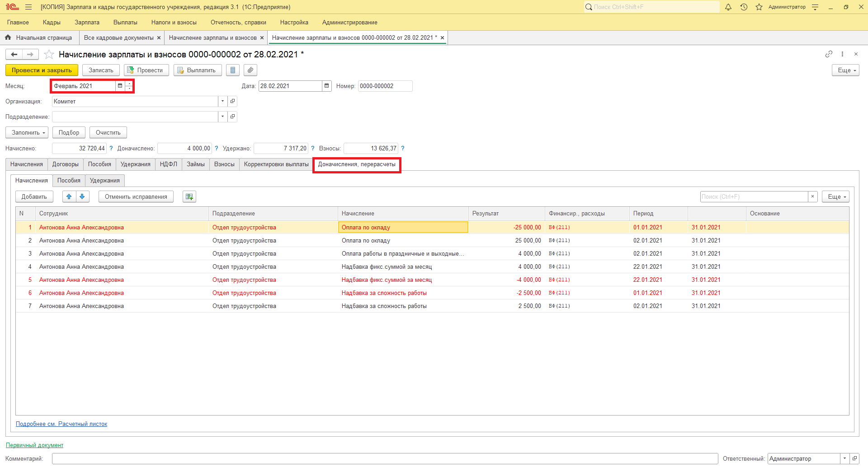Image resolution: width=868 pixels, height=467 pixels.
Task: Open calendar picker for Дата field
Action: pyautogui.click(x=326, y=86)
